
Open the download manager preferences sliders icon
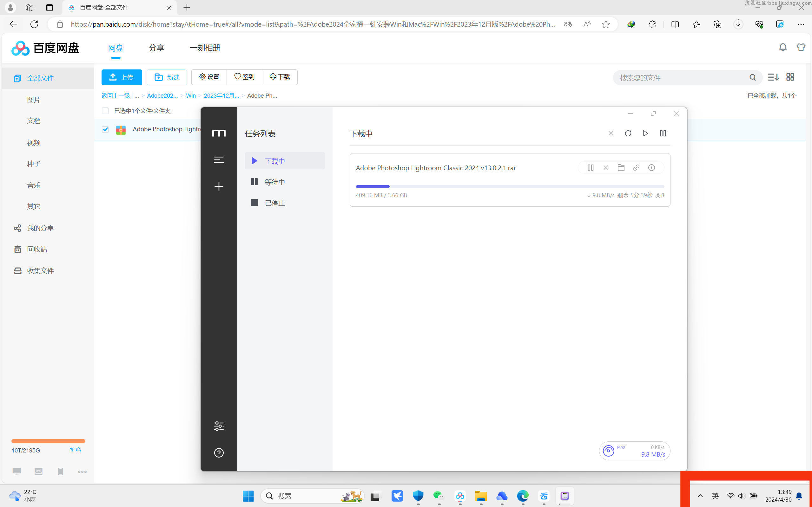219,426
